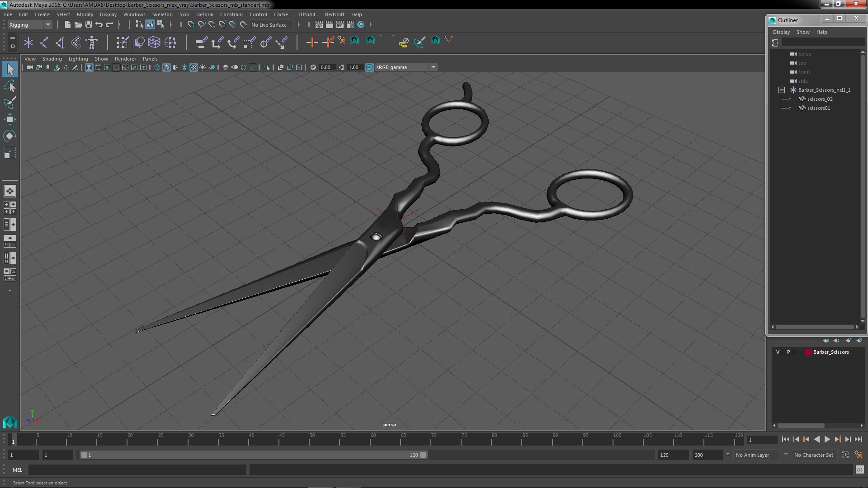Select the arrow Select tool
868x488 pixels.
coord(10,69)
